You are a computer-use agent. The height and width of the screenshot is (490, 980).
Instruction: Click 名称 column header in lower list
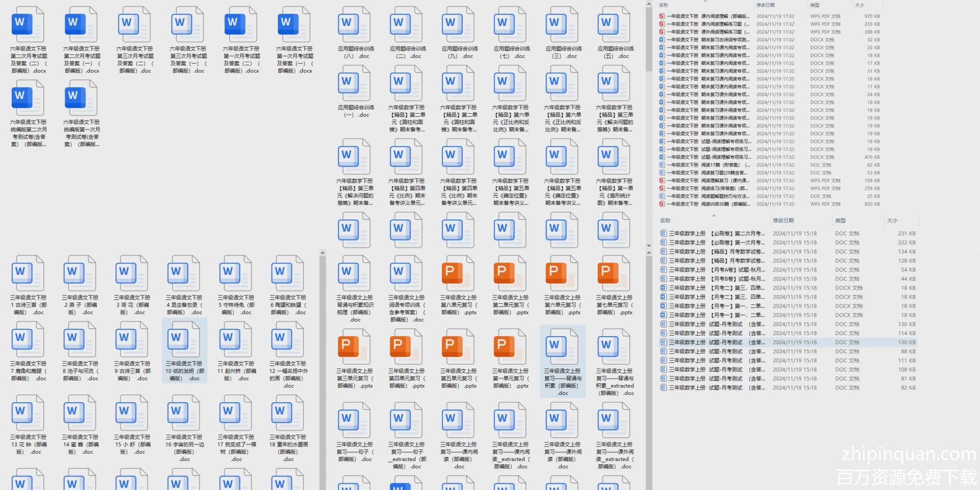click(665, 220)
